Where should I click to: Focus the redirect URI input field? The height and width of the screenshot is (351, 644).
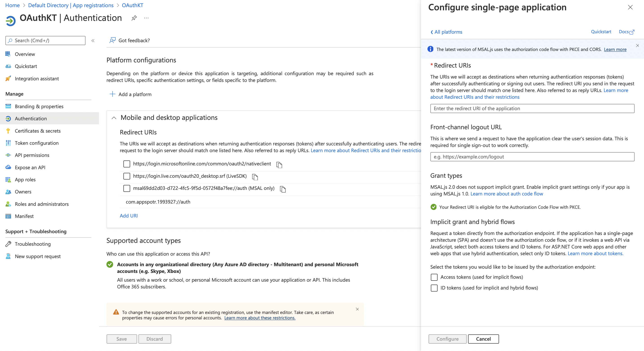click(532, 108)
